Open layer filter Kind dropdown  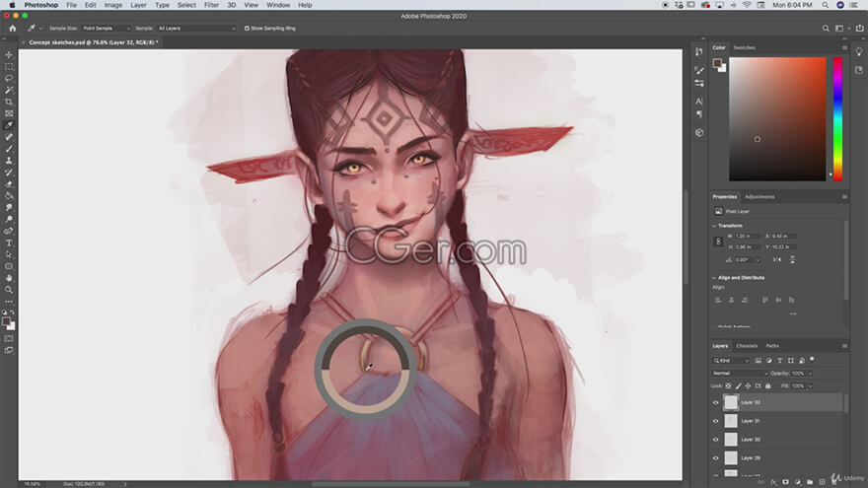coord(731,361)
